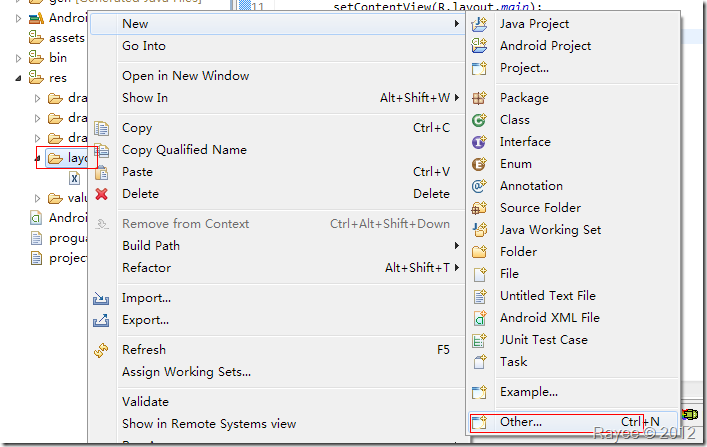This screenshot has height=447, width=707.
Task: Click the new File icon
Action: click(x=479, y=274)
